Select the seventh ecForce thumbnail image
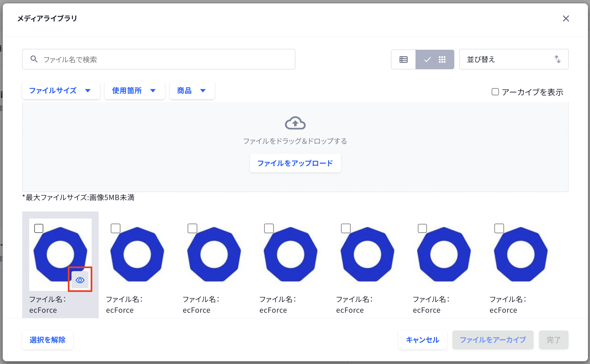Image resolution: width=590 pixels, height=364 pixels. pos(521,254)
